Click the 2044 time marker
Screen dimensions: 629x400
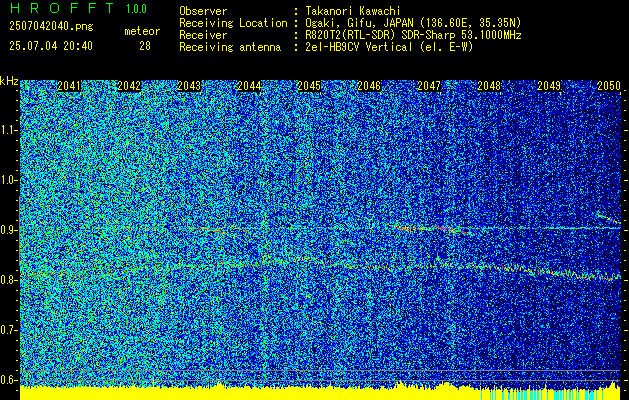click(249, 86)
